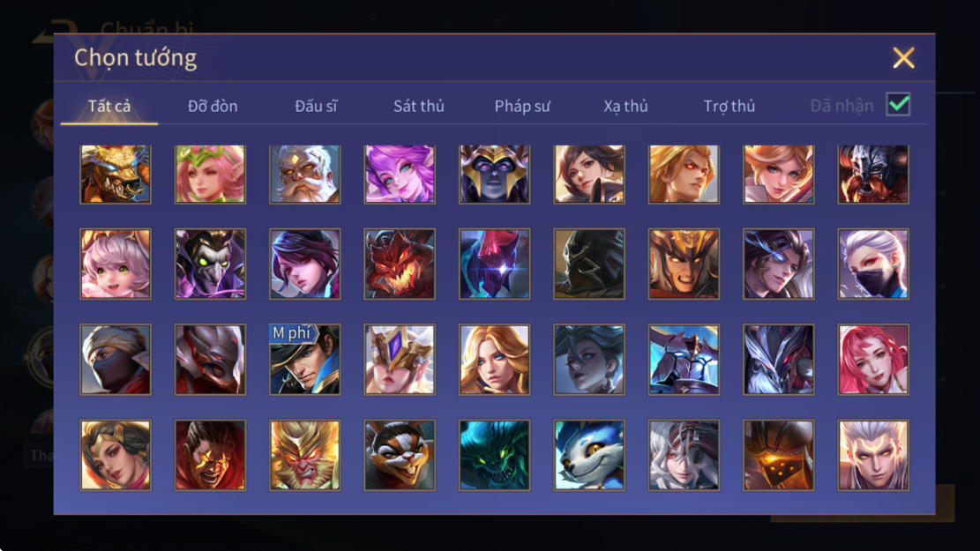Switch to the 'Đỡ đòn' tab
The width and height of the screenshot is (980, 551).
[x=213, y=106]
